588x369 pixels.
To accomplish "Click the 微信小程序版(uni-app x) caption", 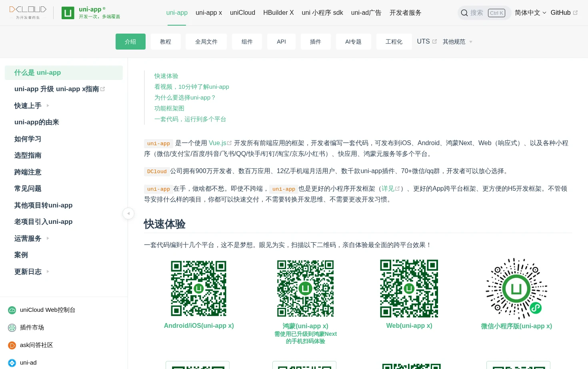I will [516, 326].
